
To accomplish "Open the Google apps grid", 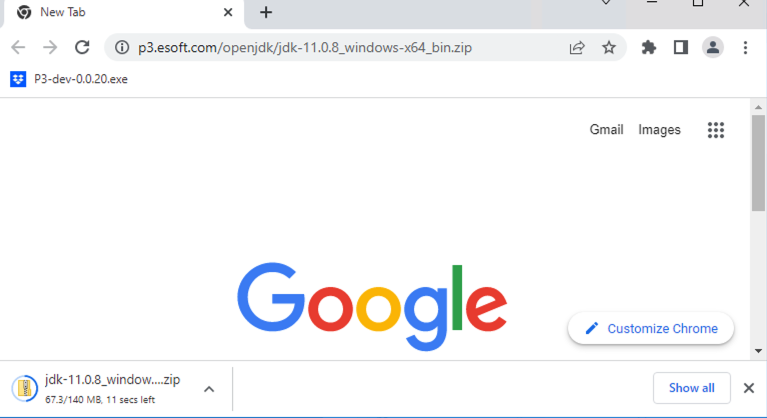I will tap(716, 130).
